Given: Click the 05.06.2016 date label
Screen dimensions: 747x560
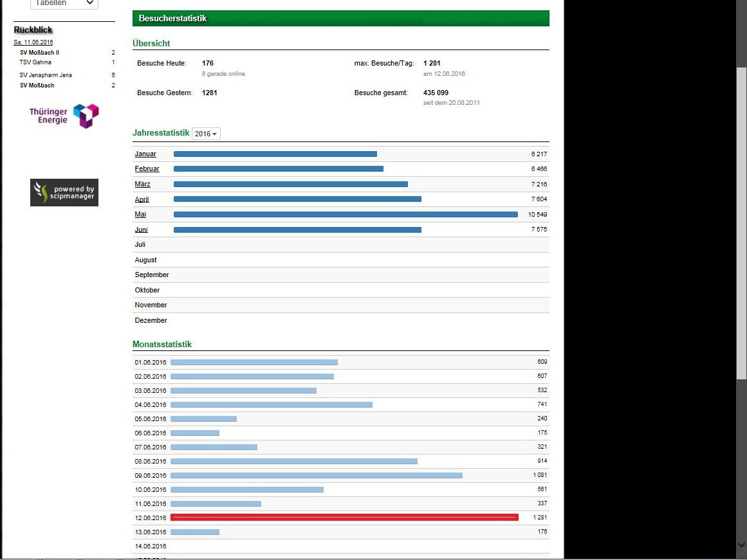Looking at the screenshot, I should (x=151, y=419).
